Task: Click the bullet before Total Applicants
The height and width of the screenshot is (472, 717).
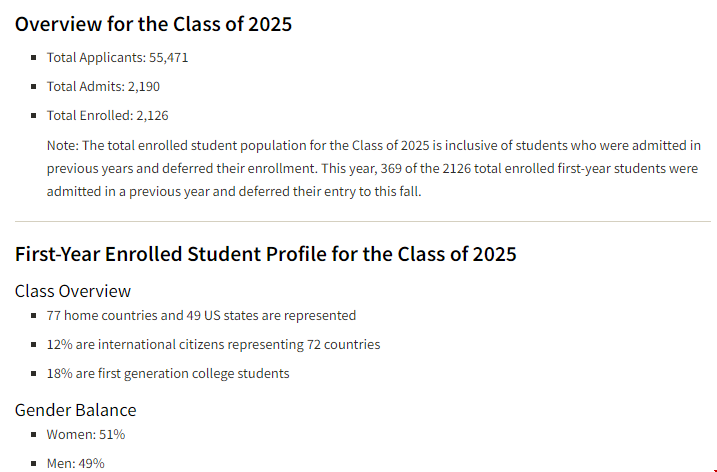Action: 33,58
